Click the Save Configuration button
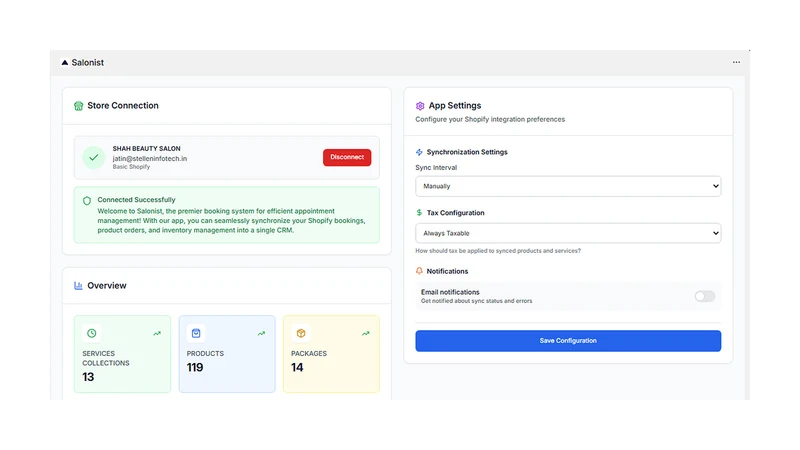 pyautogui.click(x=568, y=341)
